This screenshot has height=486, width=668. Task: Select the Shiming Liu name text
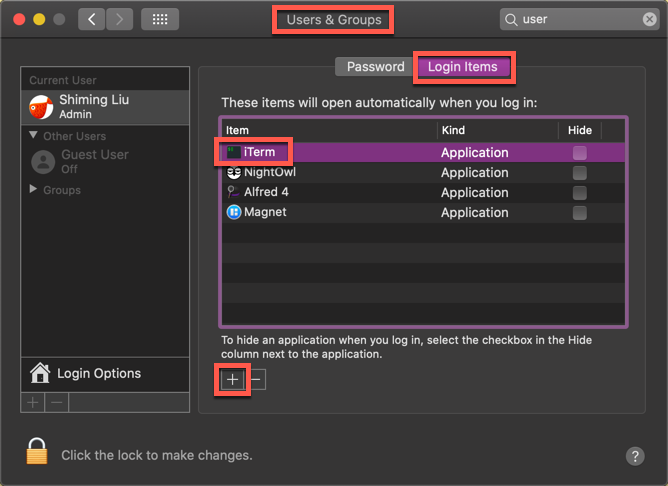94,100
